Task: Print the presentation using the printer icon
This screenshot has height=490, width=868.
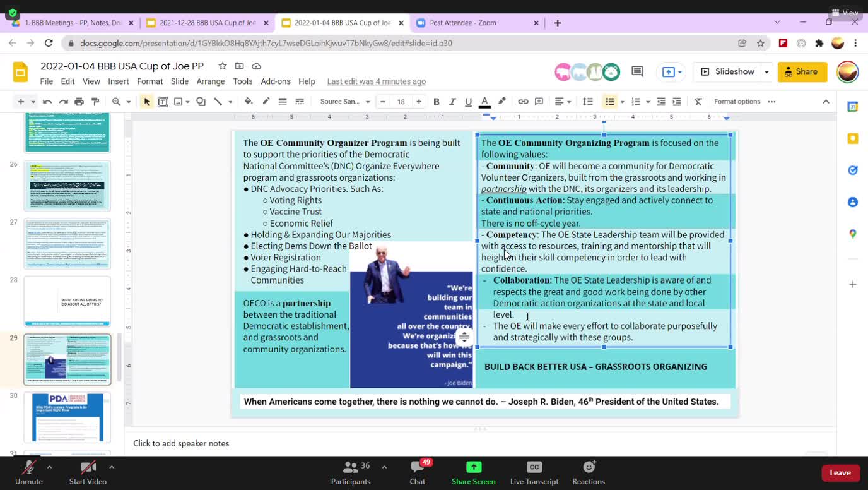Action: pyautogui.click(x=79, y=102)
